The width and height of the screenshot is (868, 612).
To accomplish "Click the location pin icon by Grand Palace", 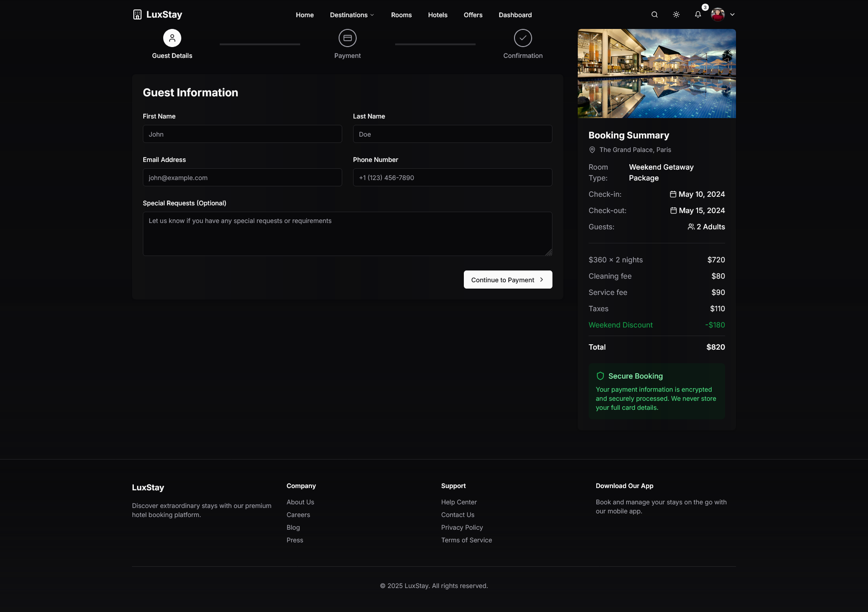I will click(592, 150).
